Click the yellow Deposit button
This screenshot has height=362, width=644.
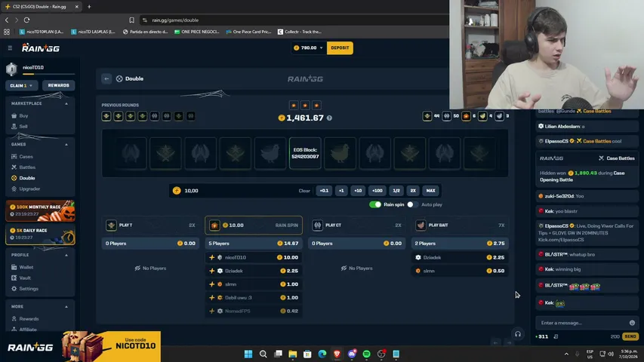(340, 48)
